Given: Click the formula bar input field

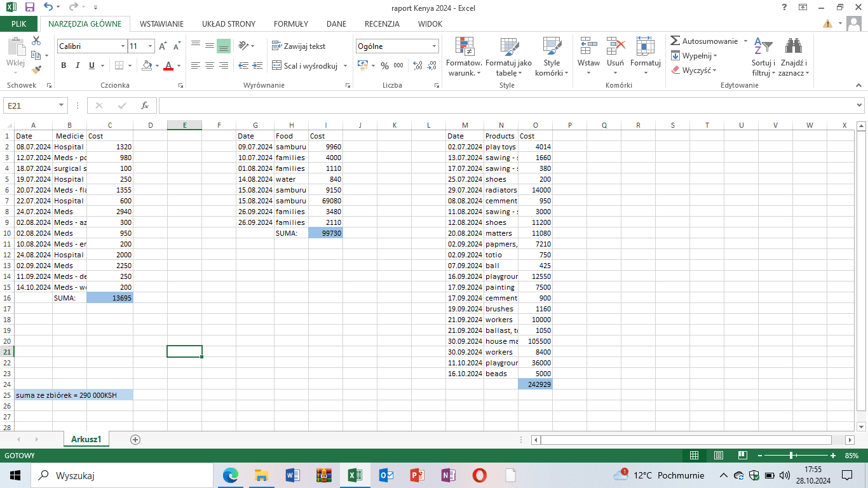Looking at the screenshot, I should (506, 105).
